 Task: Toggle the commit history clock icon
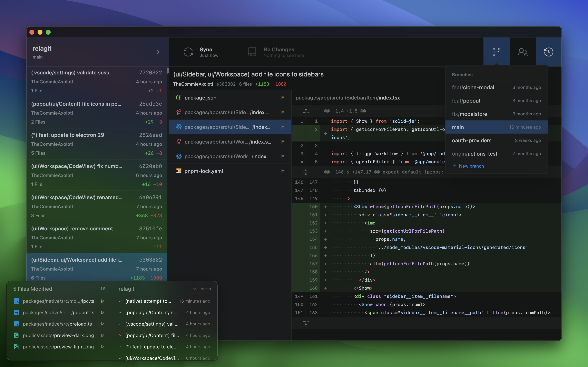click(x=548, y=52)
